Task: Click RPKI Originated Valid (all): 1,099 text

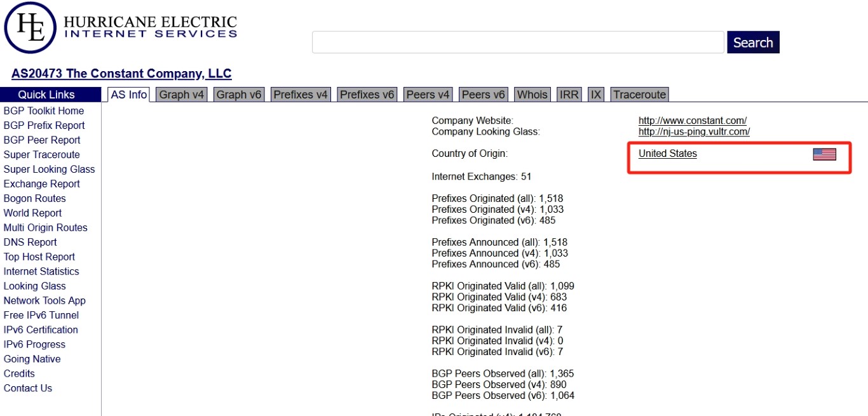Action: pos(503,286)
